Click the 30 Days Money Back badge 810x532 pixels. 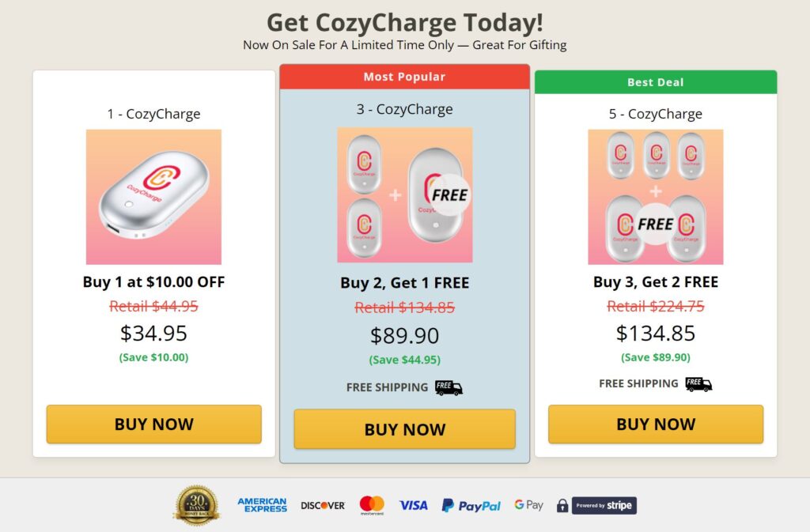point(195,504)
